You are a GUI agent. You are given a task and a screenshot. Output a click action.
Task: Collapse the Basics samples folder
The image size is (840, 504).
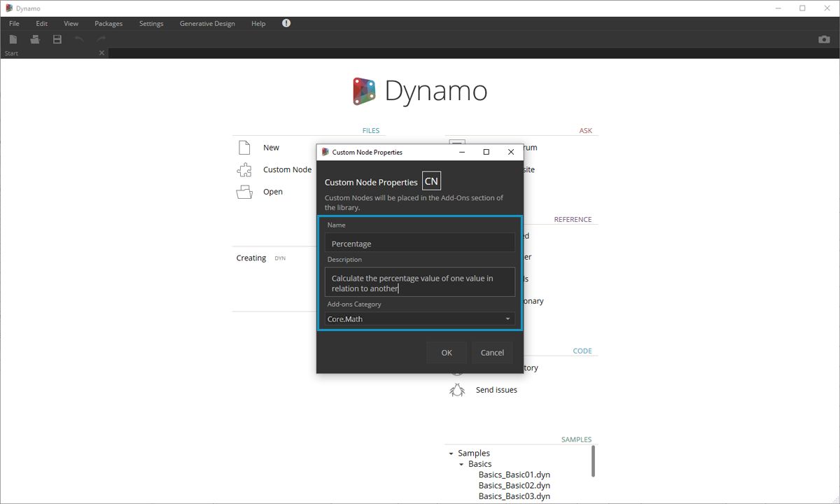(x=460, y=463)
